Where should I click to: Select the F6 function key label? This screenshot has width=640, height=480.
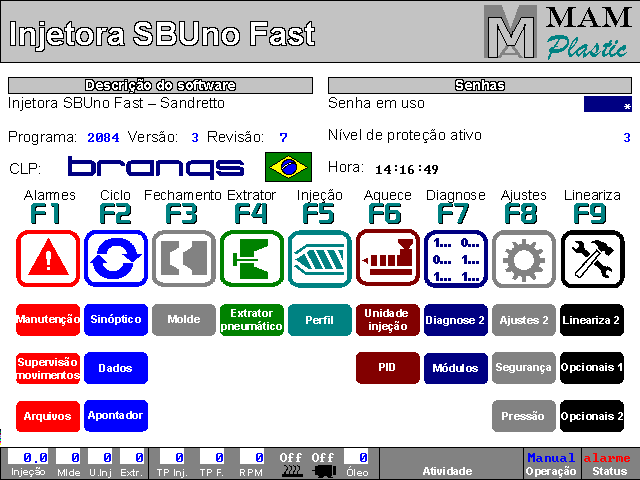(x=385, y=214)
